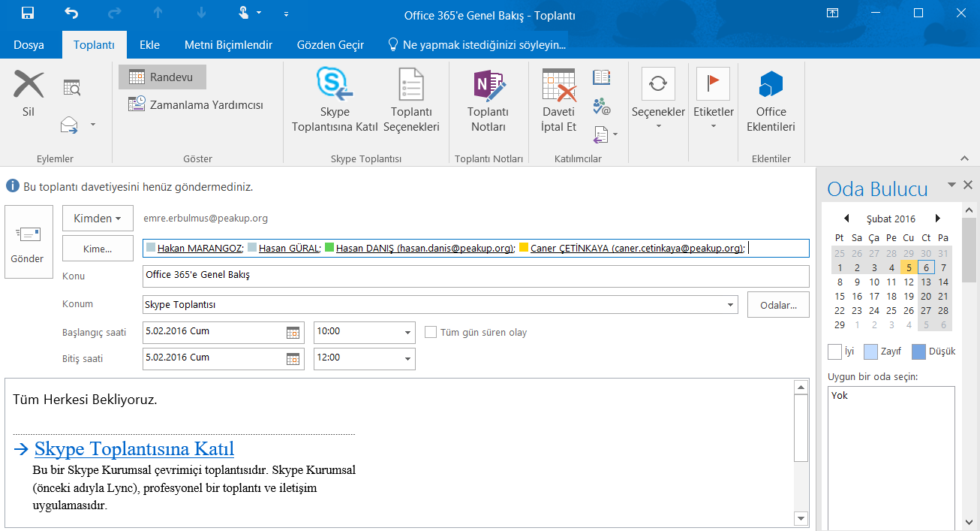Click 'Yok' in the room list

[840, 395]
